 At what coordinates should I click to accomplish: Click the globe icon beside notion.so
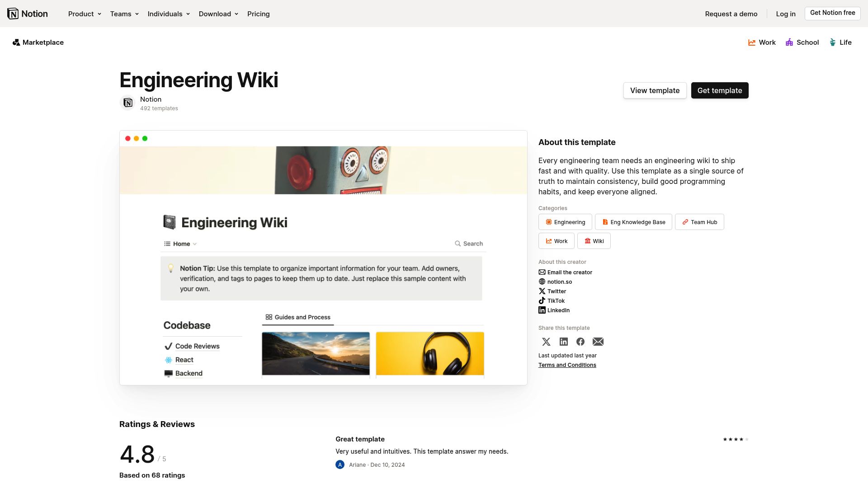542,282
